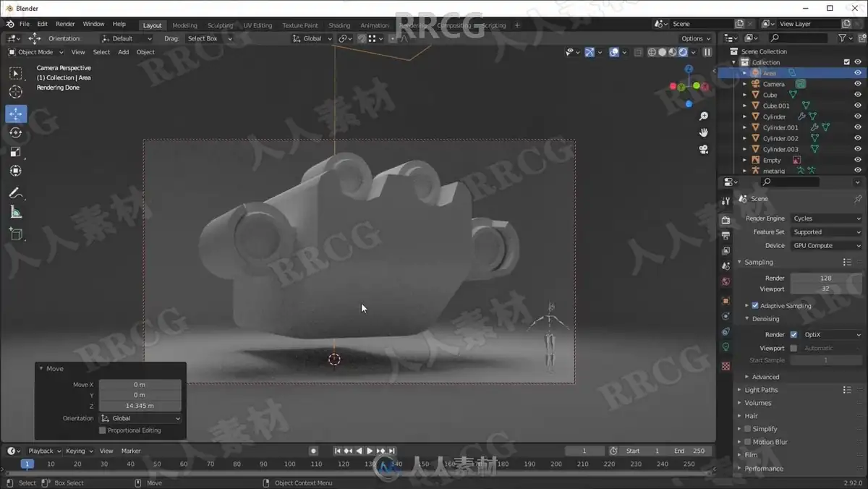
Task: Open the Object properties tab
Action: point(726,300)
